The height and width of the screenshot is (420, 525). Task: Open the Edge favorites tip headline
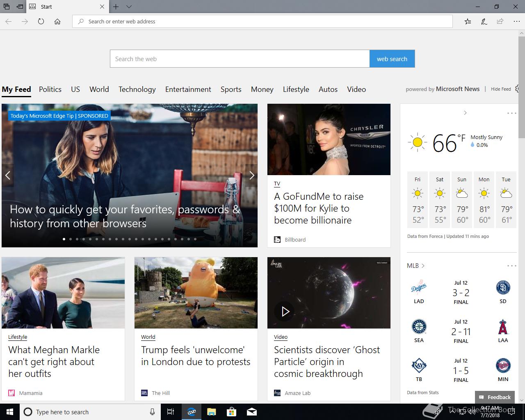pos(125,216)
